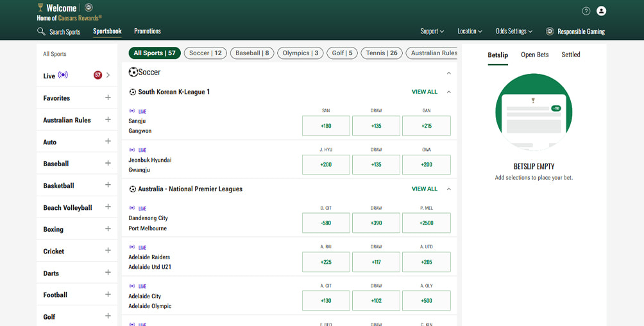Open the Promotions tab
644x326 pixels.
click(148, 31)
